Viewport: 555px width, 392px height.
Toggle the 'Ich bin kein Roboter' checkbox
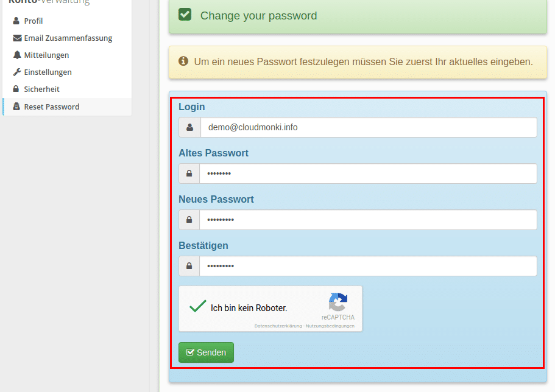coord(197,307)
